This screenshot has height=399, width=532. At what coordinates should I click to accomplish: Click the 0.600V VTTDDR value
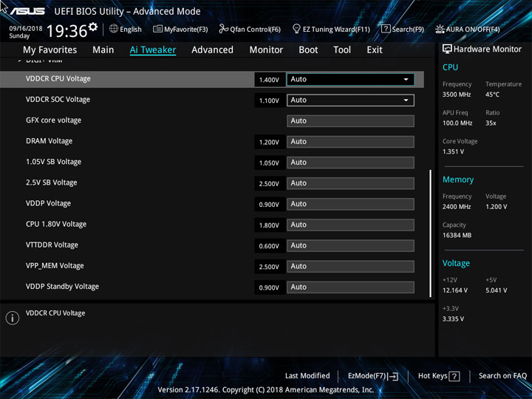coord(270,246)
